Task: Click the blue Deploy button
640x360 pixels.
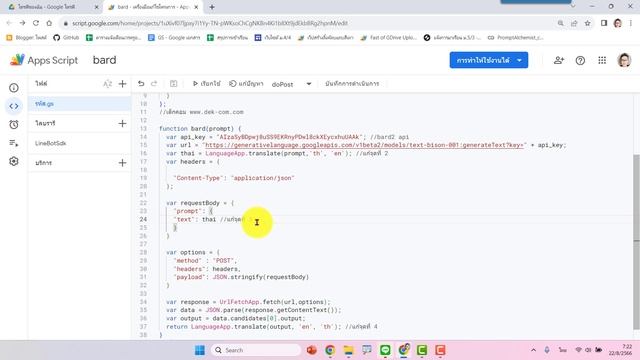Action: (x=489, y=60)
